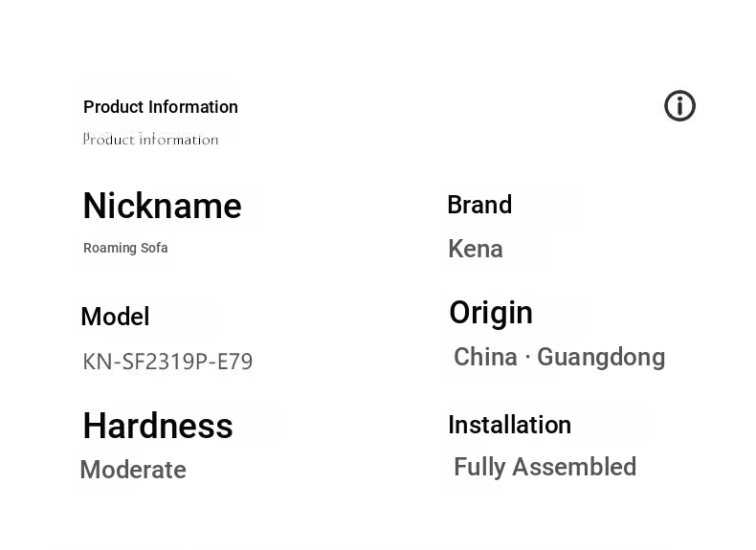Click the word China in origin

pos(485,357)
